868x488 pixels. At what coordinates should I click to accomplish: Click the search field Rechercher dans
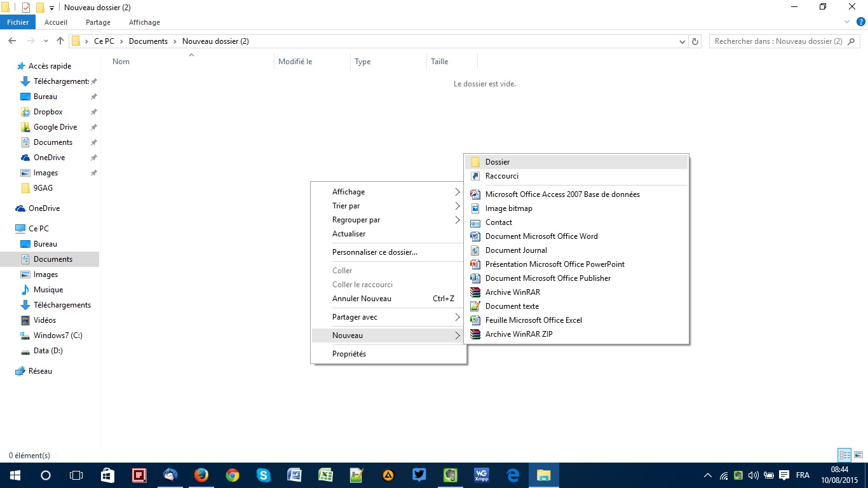pos(785,41)
